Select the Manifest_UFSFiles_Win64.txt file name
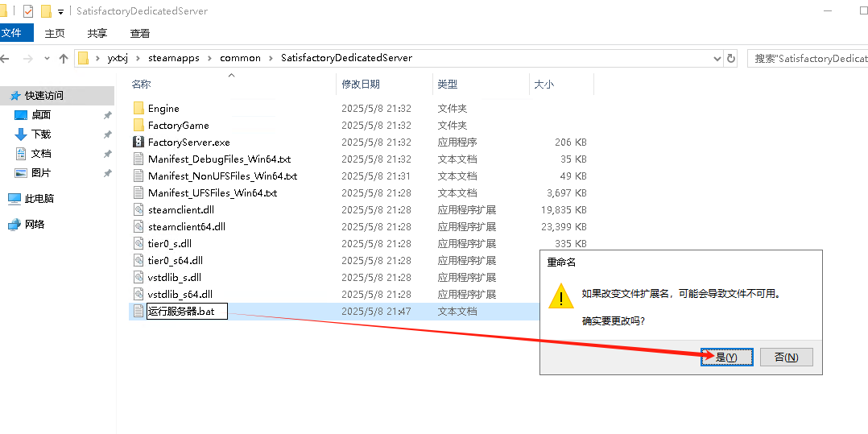The height and width of the screenshot is (434, 868). coord(213,193)
